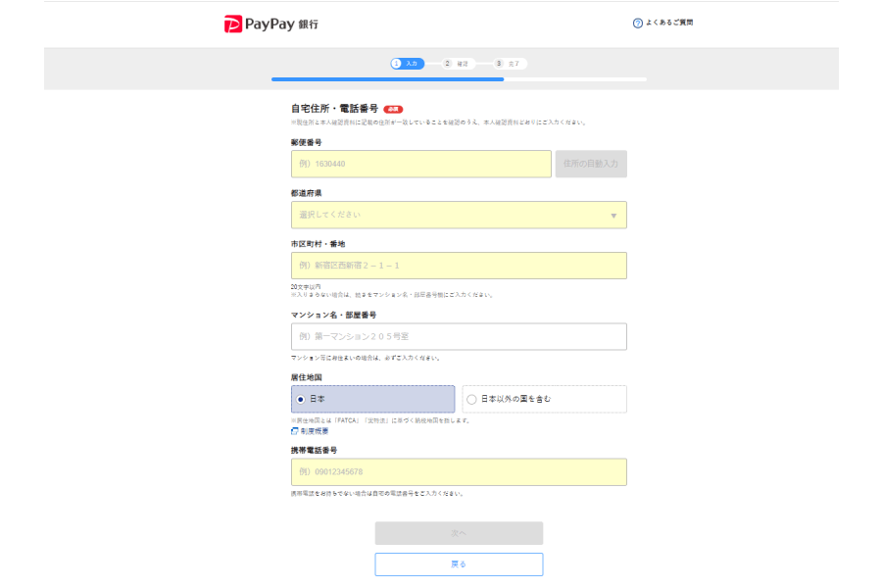Click the 20文字以内 note
The height and width of the screenshot is (588, 882).
click(306, 286)
